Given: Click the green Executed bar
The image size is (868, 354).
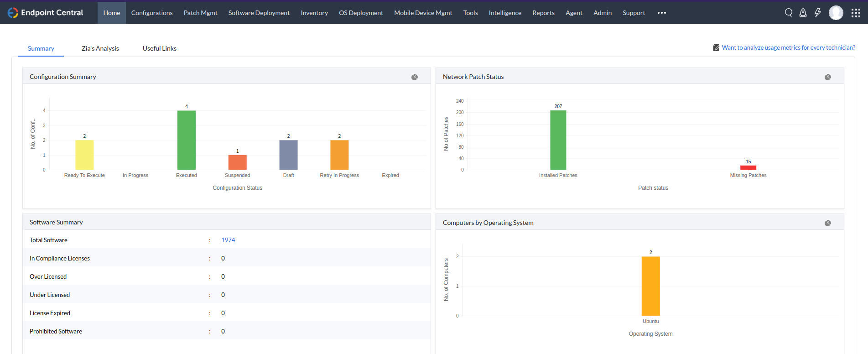Looking at the screenshot, I should (x=187, y=140).
